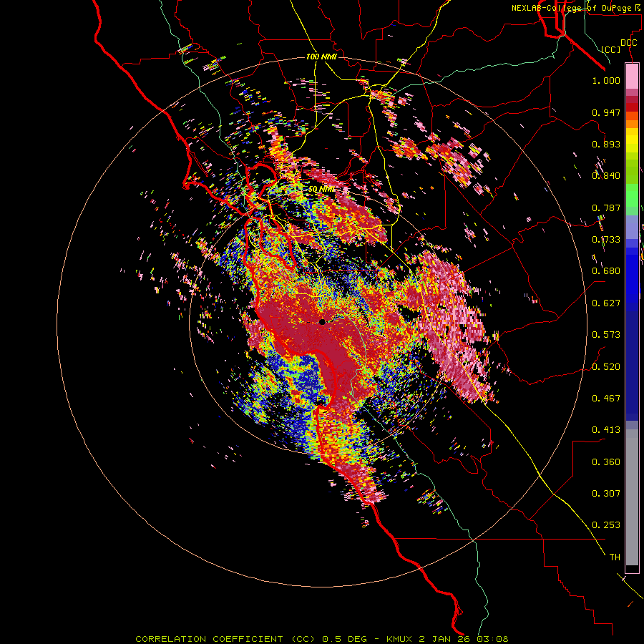Click the 0.627 scale value
This screenshot has height=644, width=644.
point(606,303)
